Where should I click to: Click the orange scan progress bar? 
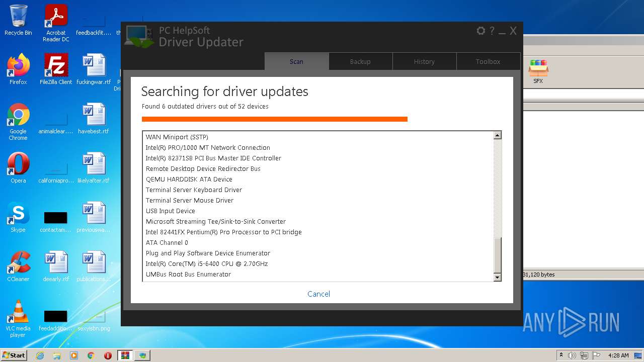click(x=275, y=119)
